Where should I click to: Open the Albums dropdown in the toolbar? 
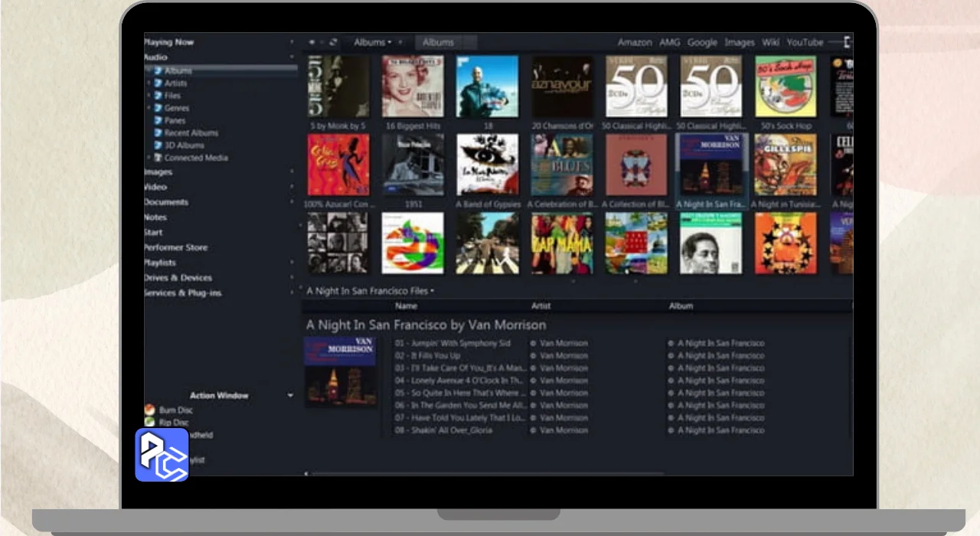point(373,42)
